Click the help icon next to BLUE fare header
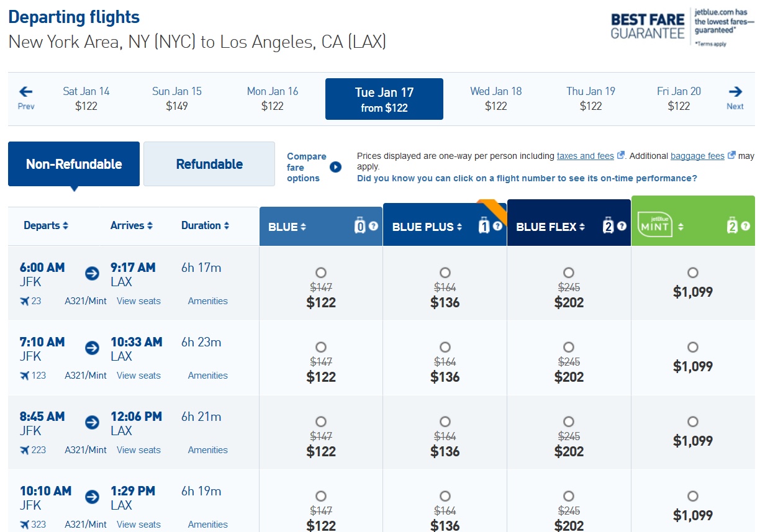Screen dimensions: 760x532 click(373, 226)
